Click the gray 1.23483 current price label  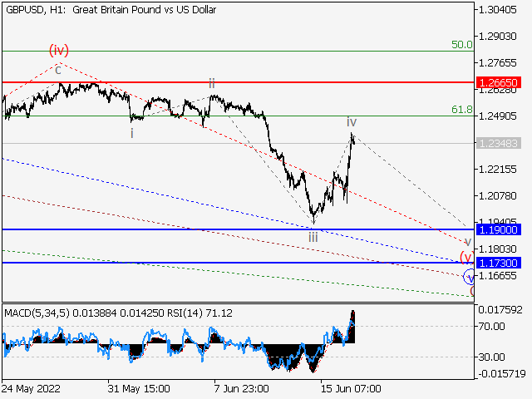click(499, 143)
